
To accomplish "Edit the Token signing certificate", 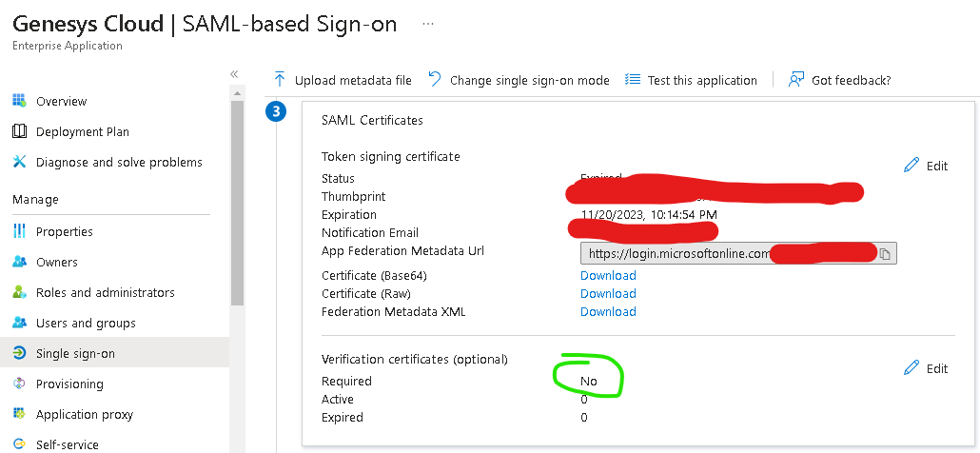I will (x=926, y=166).
